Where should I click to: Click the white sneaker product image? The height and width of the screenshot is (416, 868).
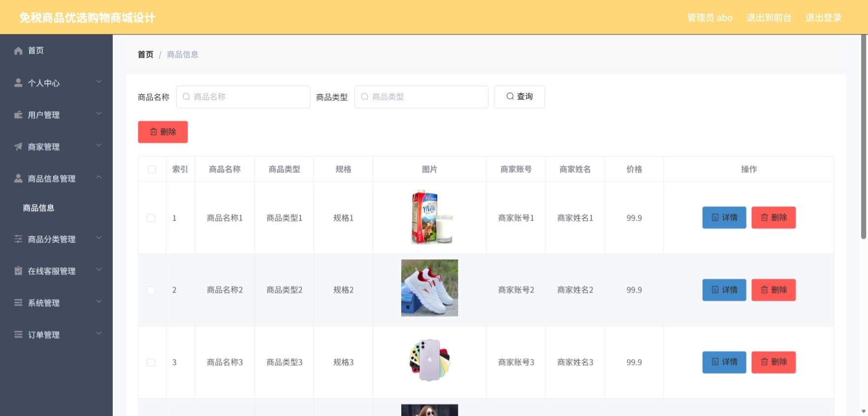pos(430,288)
